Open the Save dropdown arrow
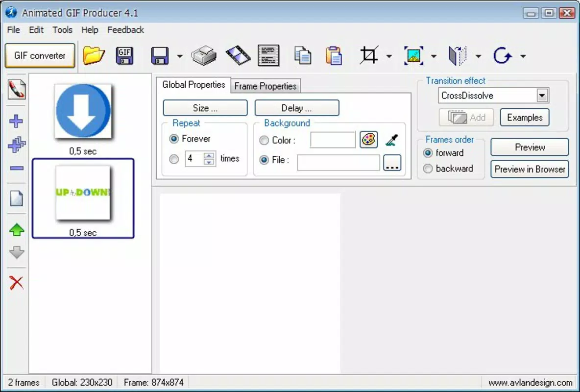 (179, 56)
